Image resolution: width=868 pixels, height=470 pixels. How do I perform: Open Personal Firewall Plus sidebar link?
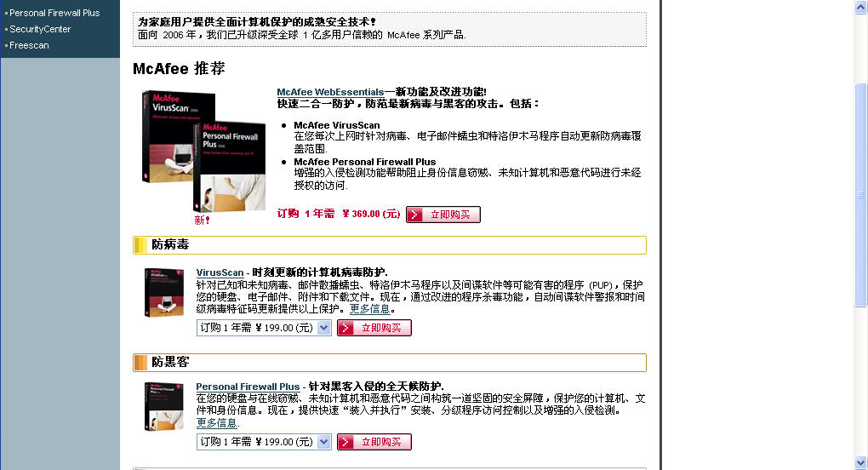54,13
